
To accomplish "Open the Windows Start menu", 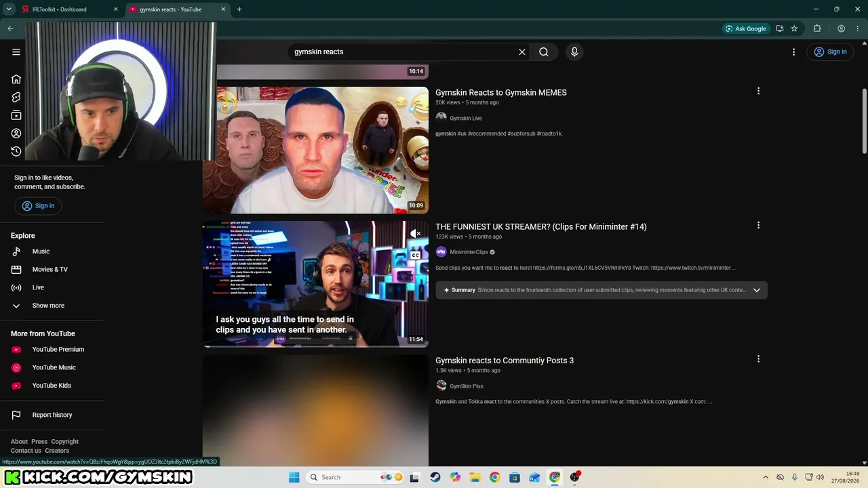I will (x=294, y=477).
